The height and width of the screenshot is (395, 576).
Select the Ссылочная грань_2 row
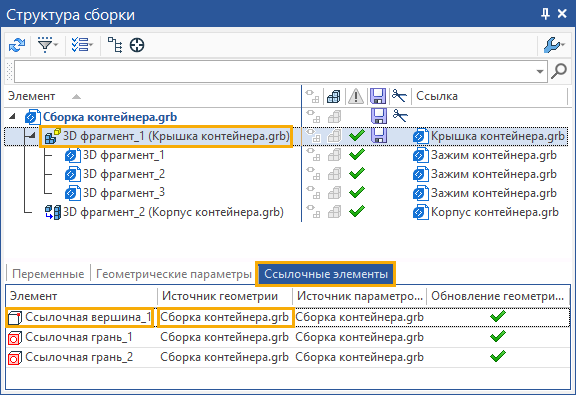(x=288, y=357)
